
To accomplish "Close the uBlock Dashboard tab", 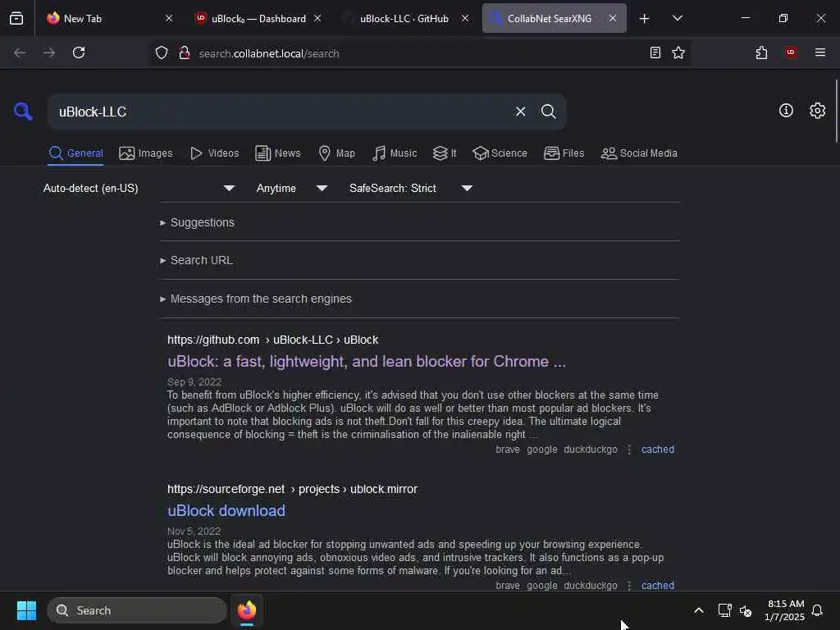I will (x=317, y=18).
